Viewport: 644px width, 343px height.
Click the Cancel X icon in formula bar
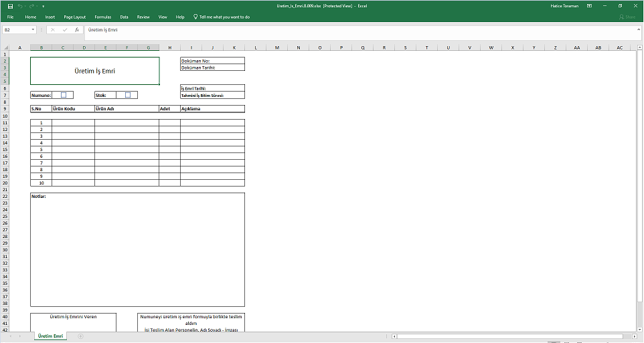53,30
